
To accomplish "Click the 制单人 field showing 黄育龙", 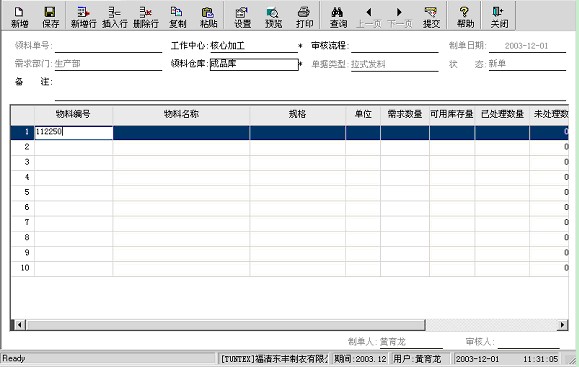I will click(411, 342).
